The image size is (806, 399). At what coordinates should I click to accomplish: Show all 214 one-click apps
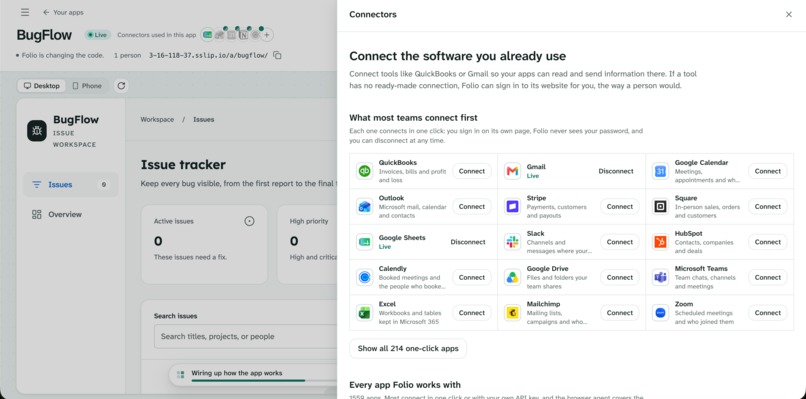(408, 349)
